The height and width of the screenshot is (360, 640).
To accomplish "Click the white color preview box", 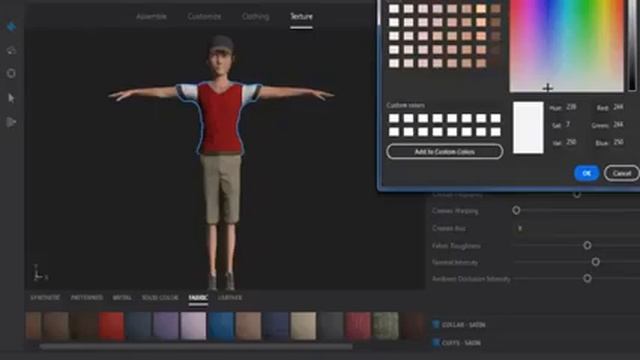I will pyautogui.click(x=528, y=128).
